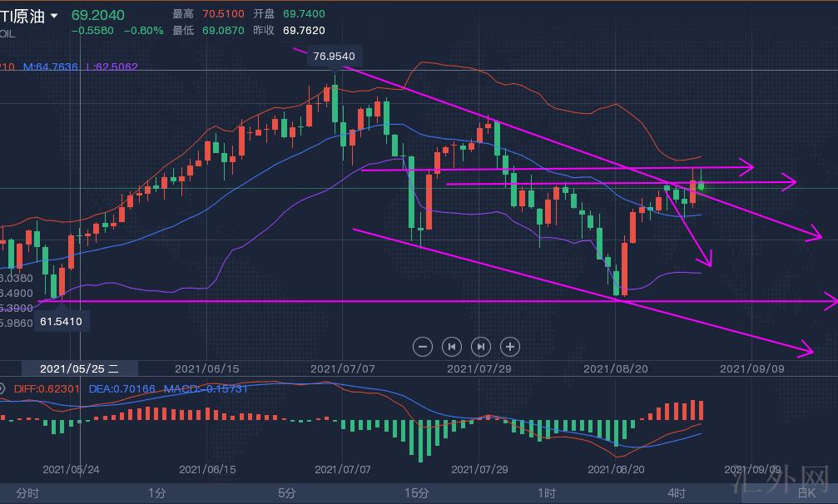Click the DIFF:0.62301 indicator label
The image size is (838, 504).
point(47,388)
